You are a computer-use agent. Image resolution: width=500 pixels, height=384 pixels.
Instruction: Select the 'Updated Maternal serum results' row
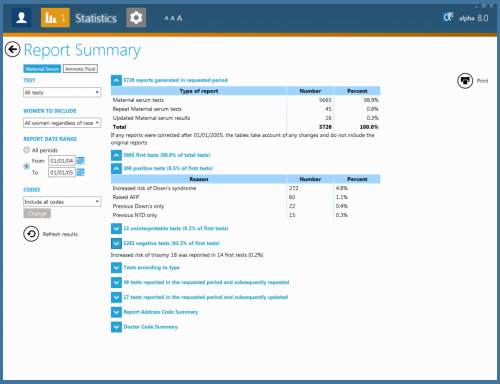[246, 118]
